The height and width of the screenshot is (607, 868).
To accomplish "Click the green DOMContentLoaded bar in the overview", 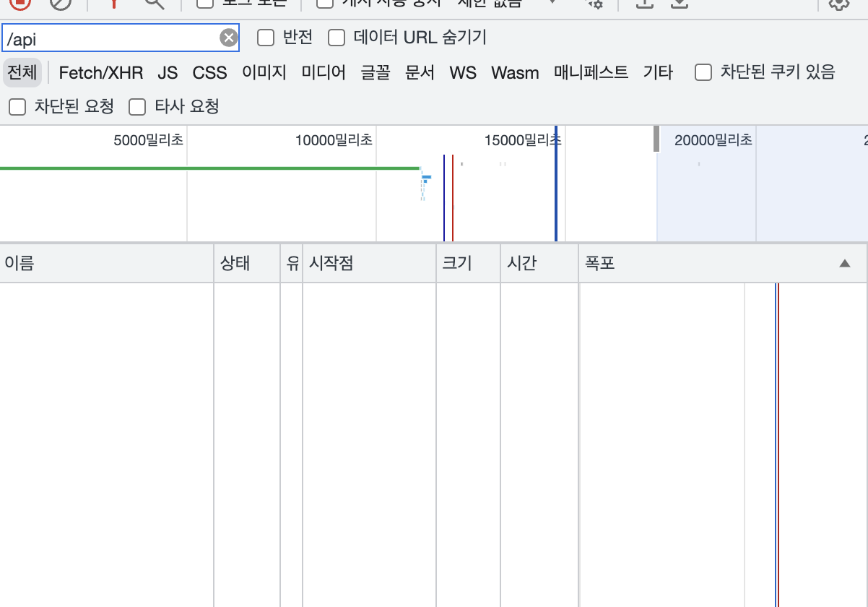I will pos(209,168).
